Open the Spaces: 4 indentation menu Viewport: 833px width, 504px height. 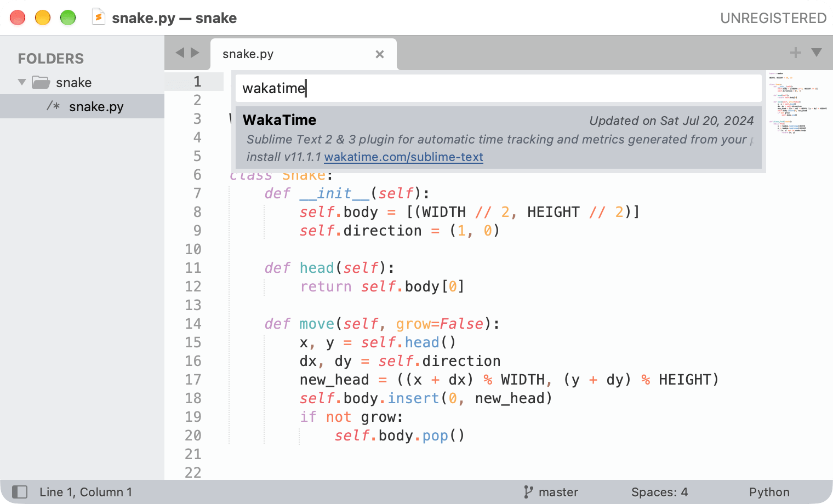[659, 492]
